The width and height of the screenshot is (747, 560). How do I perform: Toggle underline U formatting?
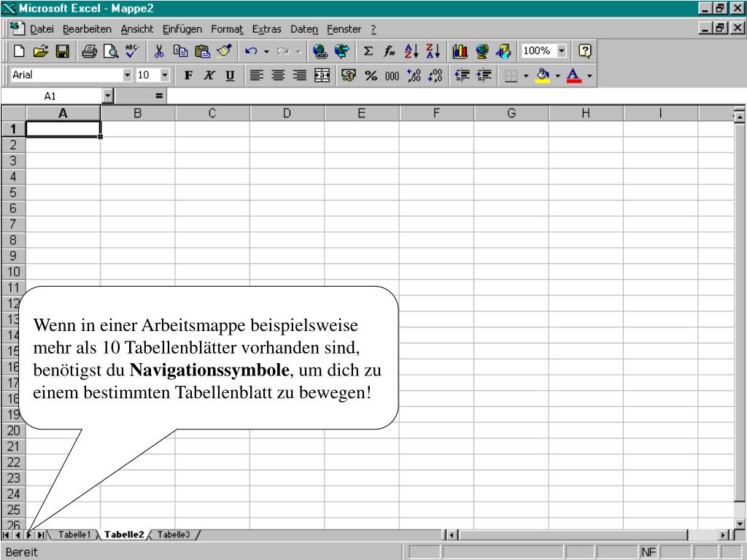click(x=230, y=75)
